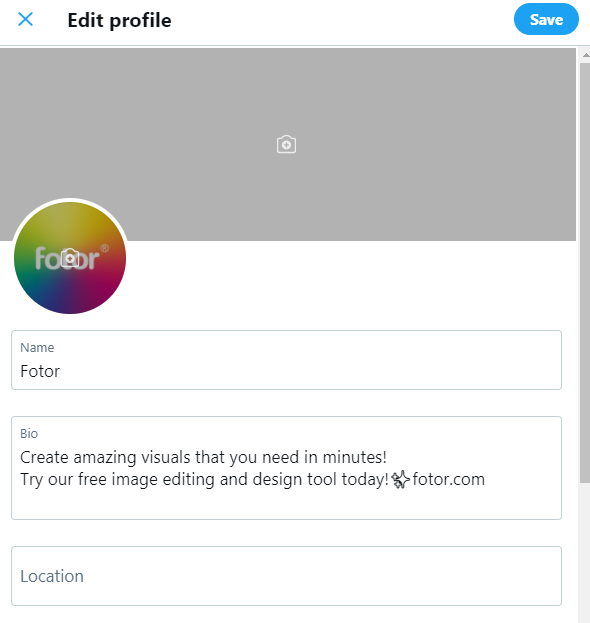
Task: Add a header photo via camera icon
Action: pyautogui.click(x=286, y=144)
